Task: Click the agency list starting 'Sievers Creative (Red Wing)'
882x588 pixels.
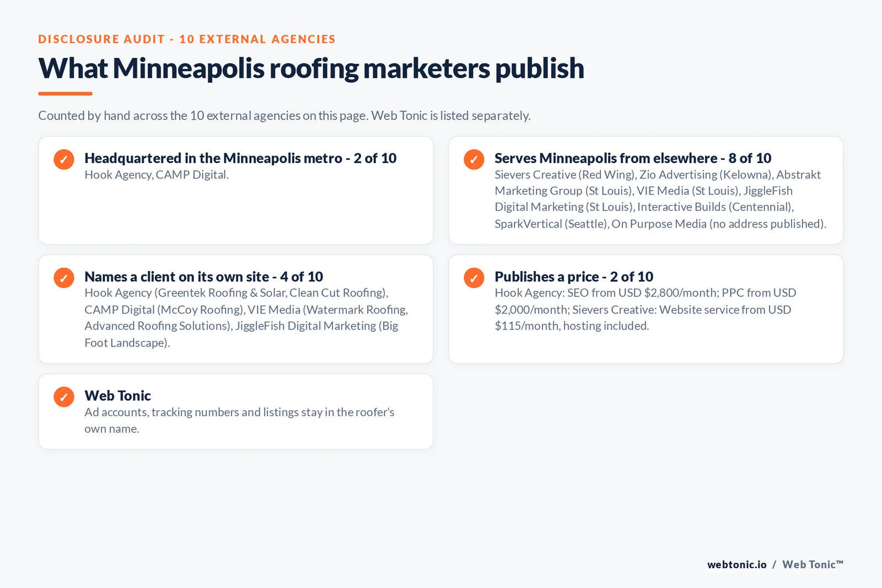Action: pyautogui.click(x=660, y=199)
